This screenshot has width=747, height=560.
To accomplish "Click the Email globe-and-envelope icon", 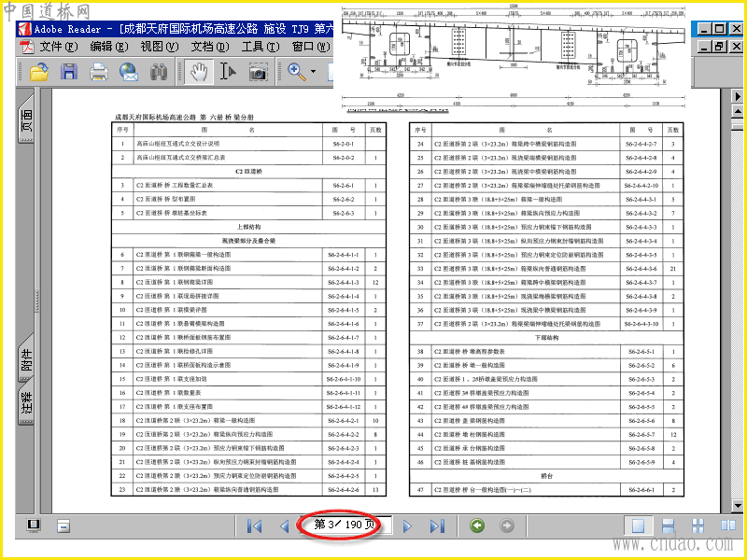I will pyautogui.click(x=129, y=72).
